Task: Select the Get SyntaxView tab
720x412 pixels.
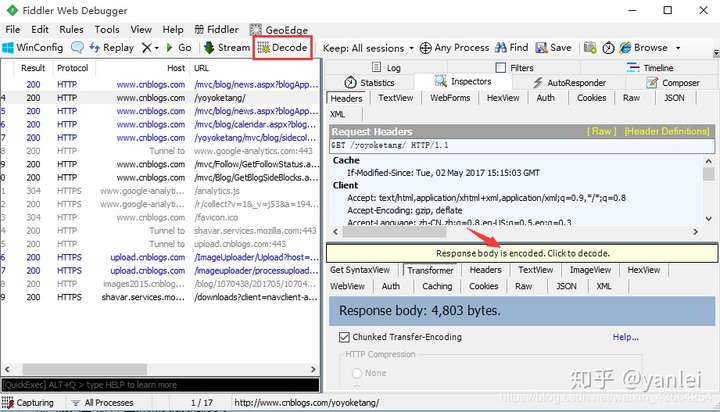Action: [360, 270]
